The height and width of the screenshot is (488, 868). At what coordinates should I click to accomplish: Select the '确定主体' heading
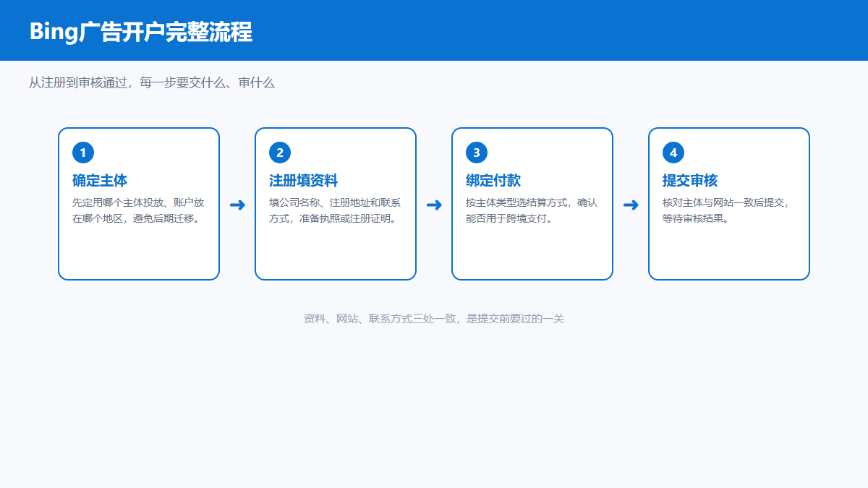coord(100,181)
